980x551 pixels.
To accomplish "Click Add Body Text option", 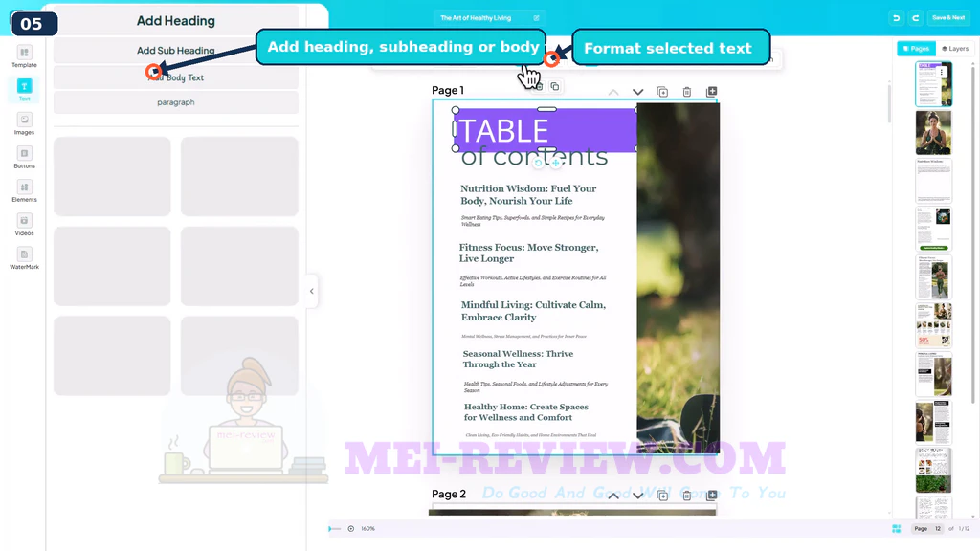I will coord(176,77).
